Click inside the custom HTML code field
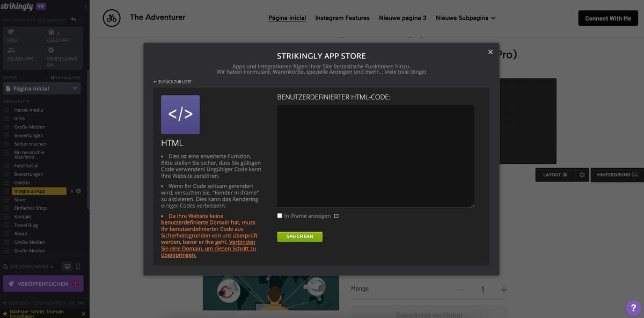 (375, 156)
